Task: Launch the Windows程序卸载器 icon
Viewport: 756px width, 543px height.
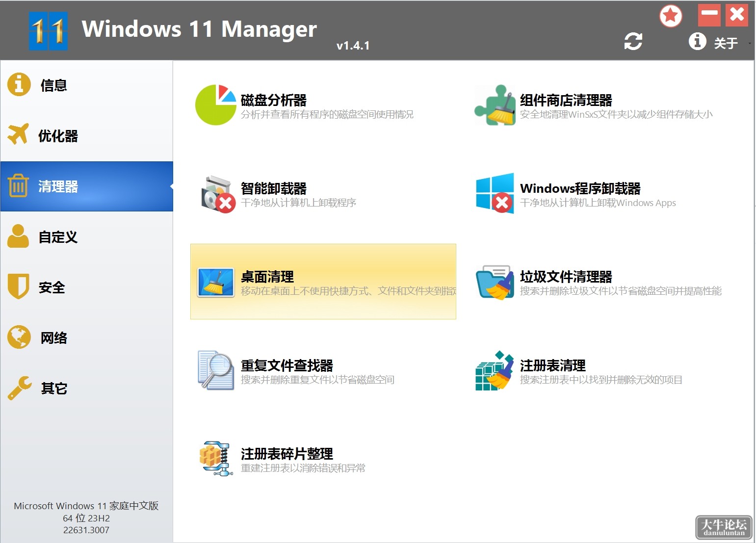Action: [x=495, y=193]
